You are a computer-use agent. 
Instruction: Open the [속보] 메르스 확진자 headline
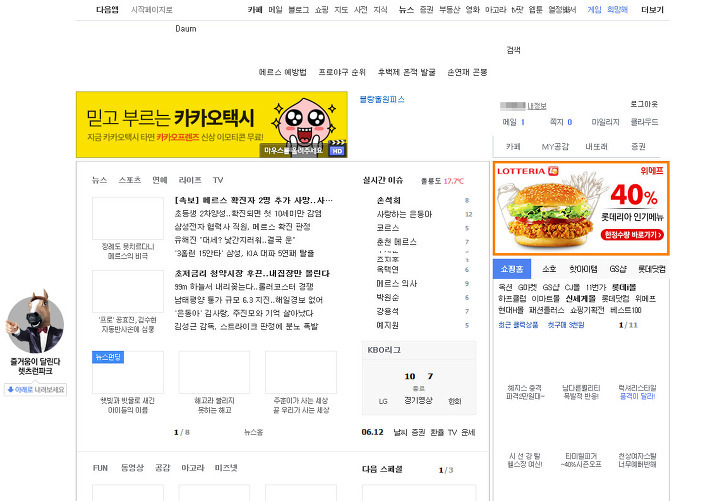tap(254, 200)
